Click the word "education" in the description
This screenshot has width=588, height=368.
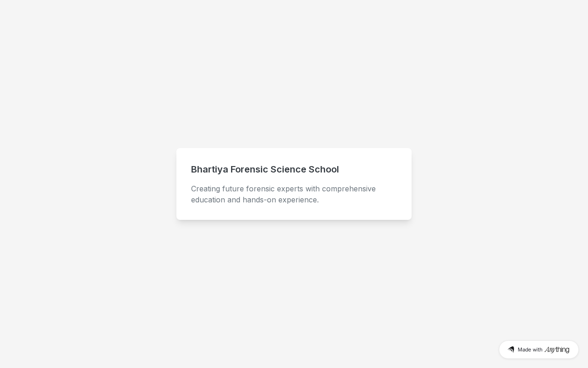pyautogui.click(x=208, y=200)
